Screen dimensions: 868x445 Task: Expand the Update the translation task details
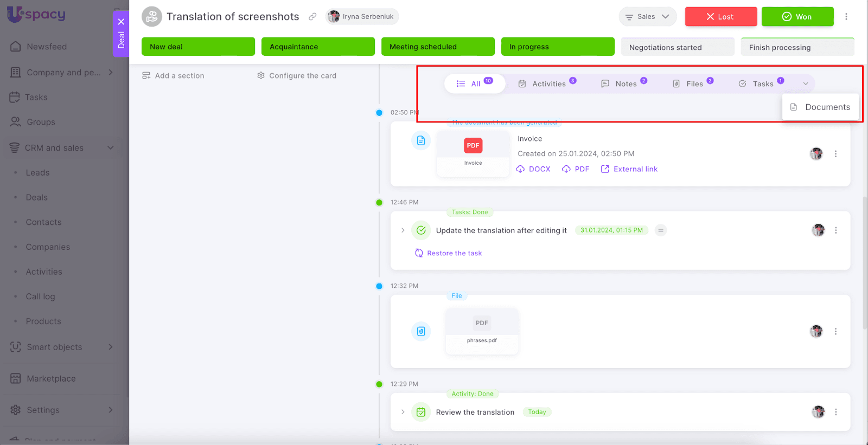click(403, 230)
